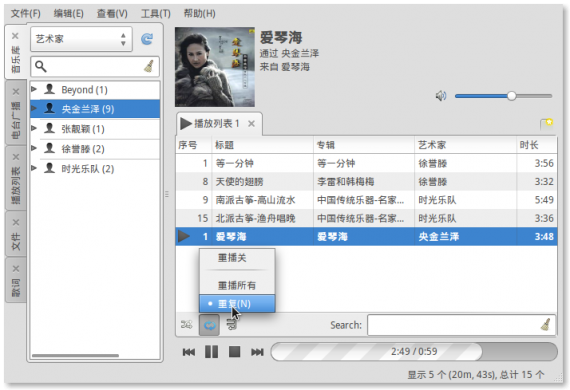Image resolution: width=570 pixels, height=390 pixels.
Task: Sort playlist by 标题 column
Action: pyautogui.click(x=262, y=145)
